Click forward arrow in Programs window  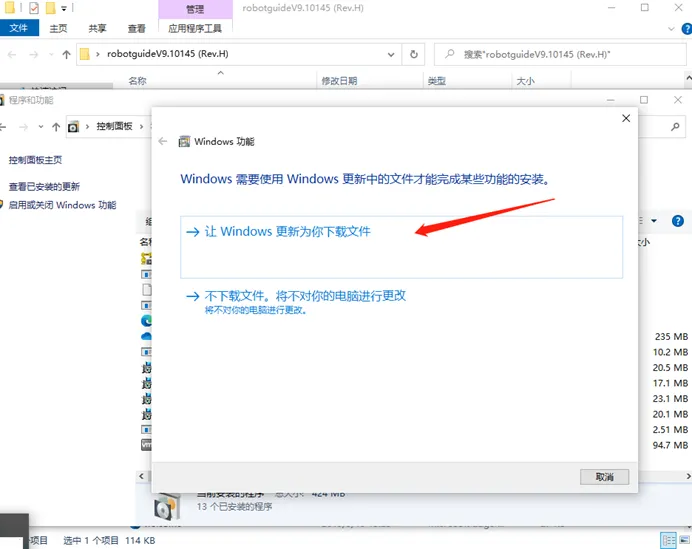(23, 127)
